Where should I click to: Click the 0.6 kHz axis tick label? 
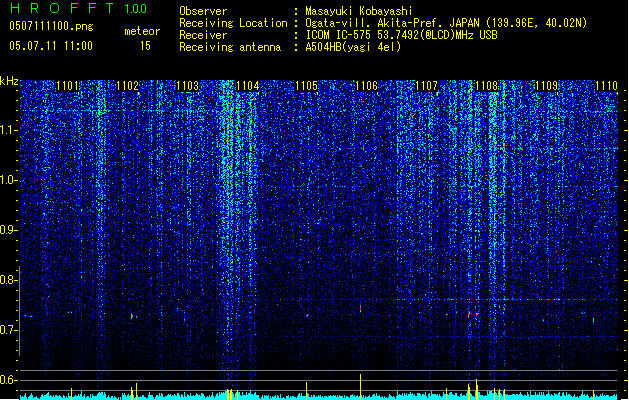pyautogui.click(x=9, y=380)
